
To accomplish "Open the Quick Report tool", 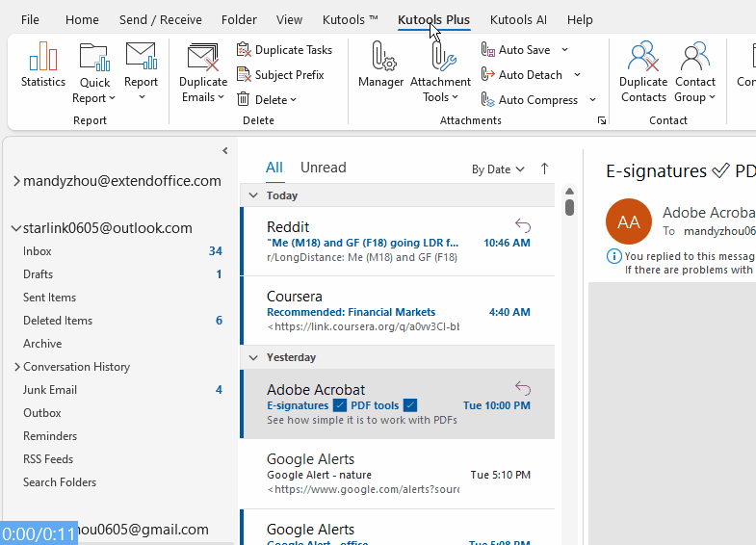I will click(94, 73).
